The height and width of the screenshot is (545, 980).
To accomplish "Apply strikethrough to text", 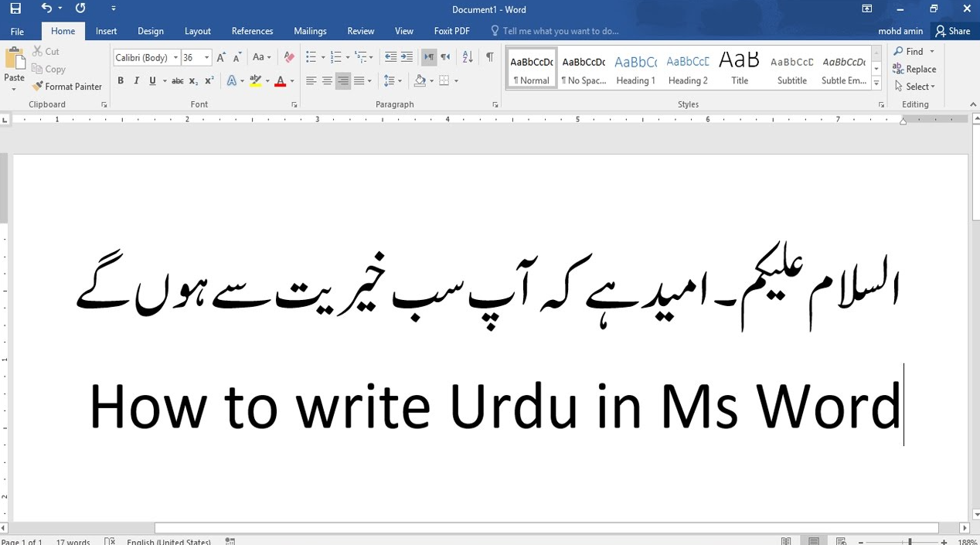I will click(x=177, y=80).
